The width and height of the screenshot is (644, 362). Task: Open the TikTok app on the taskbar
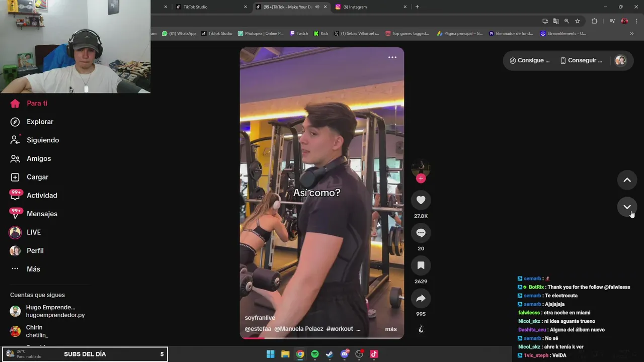pyautogui.click(x=374, y=354)
